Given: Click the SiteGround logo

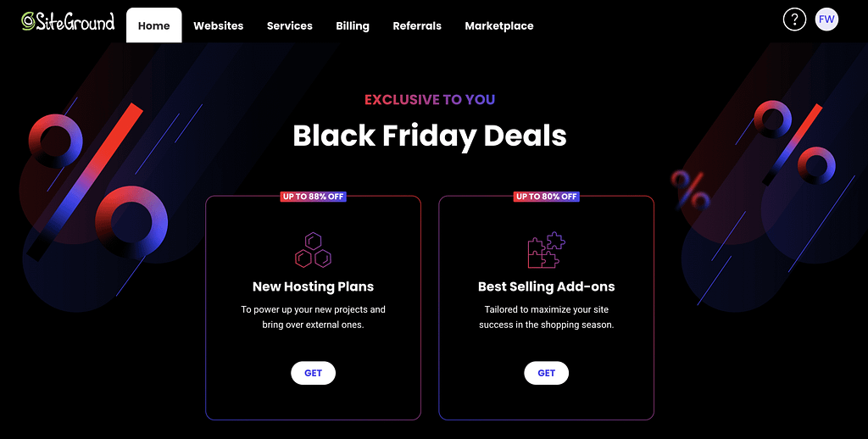Looking at the screenshot, I should tap(68, 22).
